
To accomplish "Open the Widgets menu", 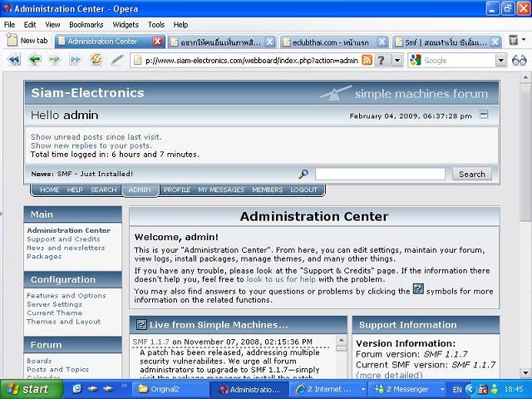I will coord(126,25).
